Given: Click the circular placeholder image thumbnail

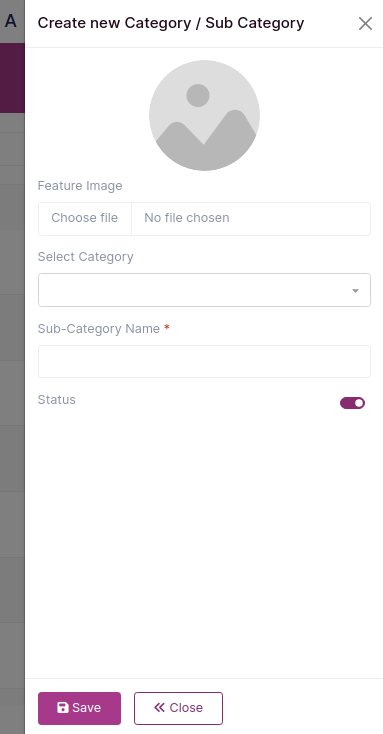Looking at the screenshot, I should 205,115.
